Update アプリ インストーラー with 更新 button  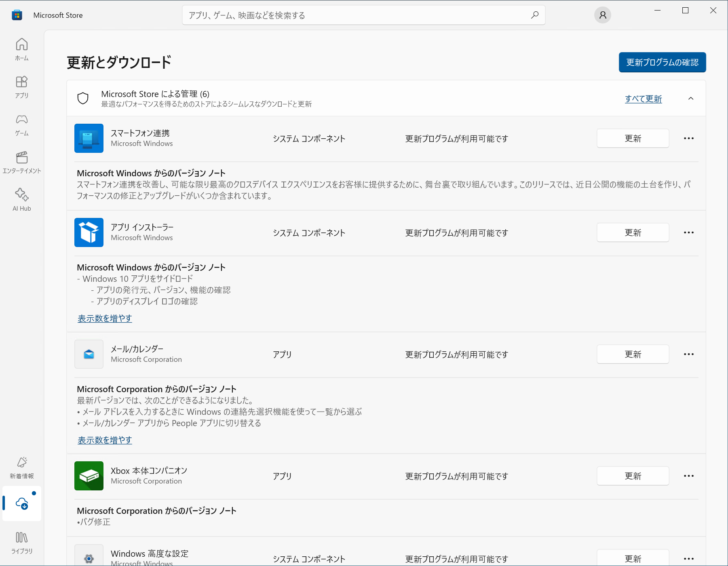click(633, 232)
